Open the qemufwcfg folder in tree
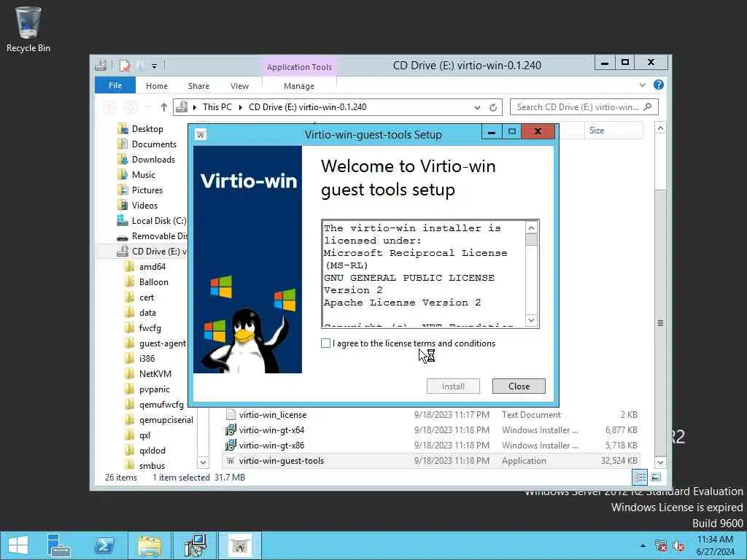 [160, 405]
